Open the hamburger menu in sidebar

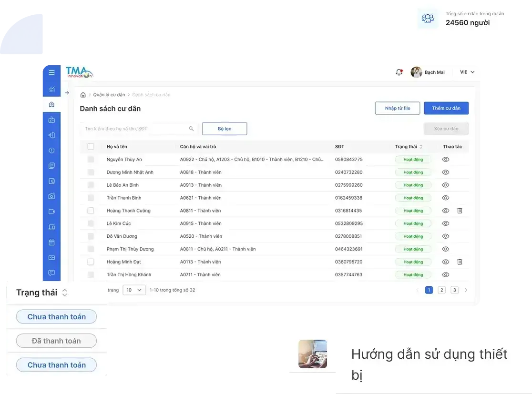[x=51, y=72]
